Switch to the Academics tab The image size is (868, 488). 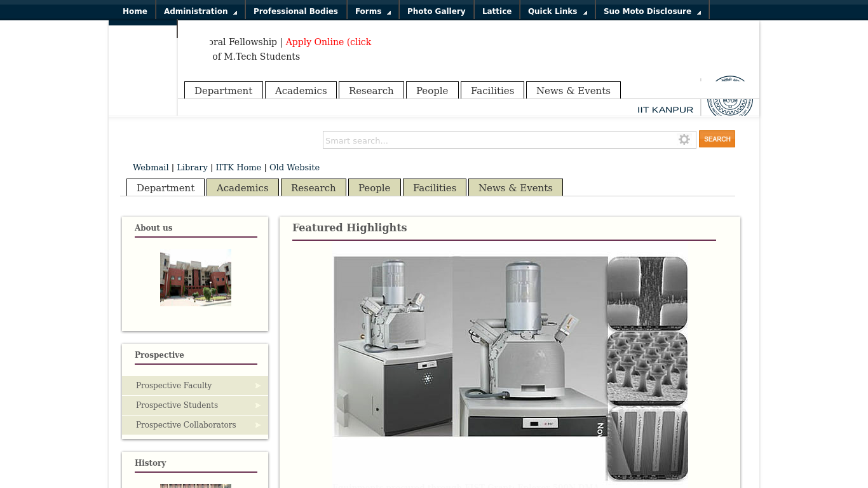pyautogui.click(x=242, y=187)
